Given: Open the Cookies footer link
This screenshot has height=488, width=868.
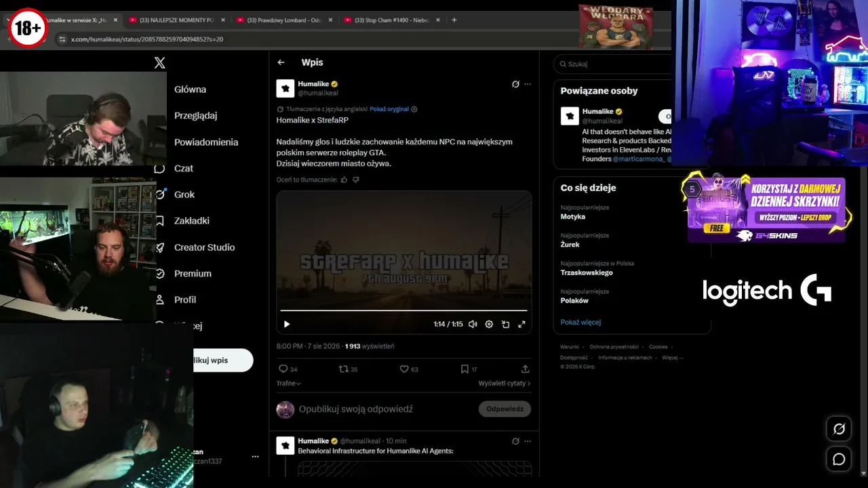Looking at the screenshot, I should click(x=658, y=347).
